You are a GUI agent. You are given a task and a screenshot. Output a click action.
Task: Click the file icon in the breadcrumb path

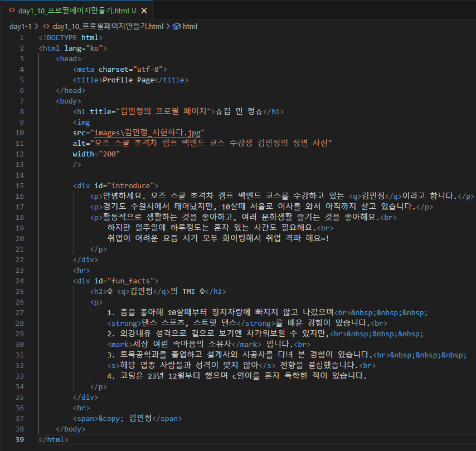coord(46,26)
